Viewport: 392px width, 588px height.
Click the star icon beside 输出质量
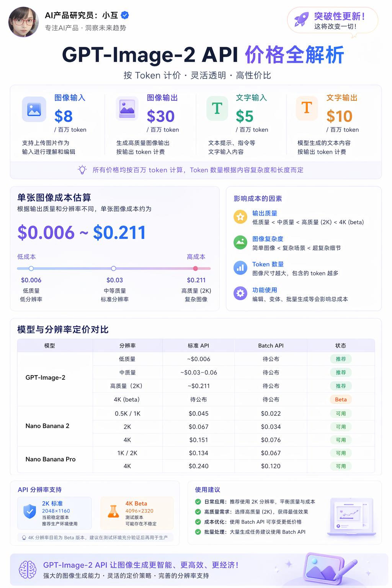(240, 217)
